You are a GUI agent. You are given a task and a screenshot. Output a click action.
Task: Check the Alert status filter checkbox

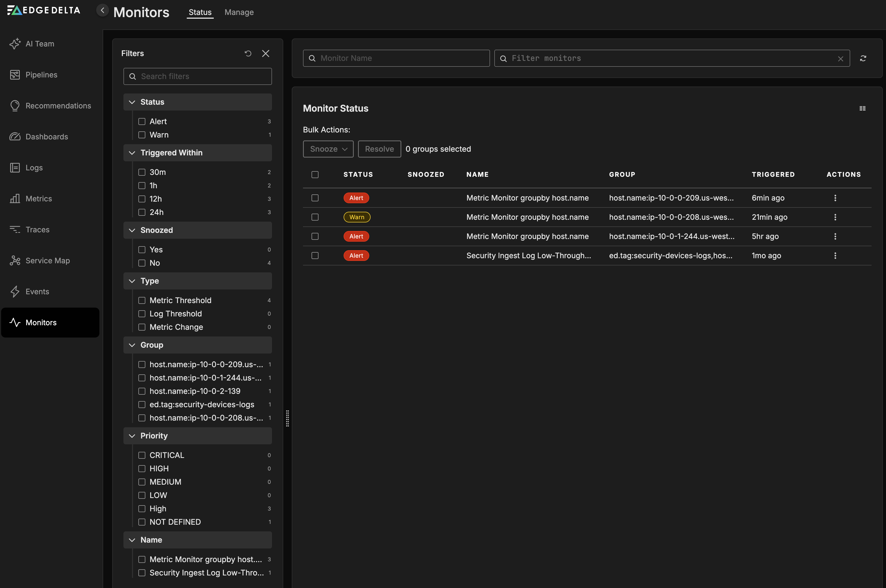[x=142, y=121]
